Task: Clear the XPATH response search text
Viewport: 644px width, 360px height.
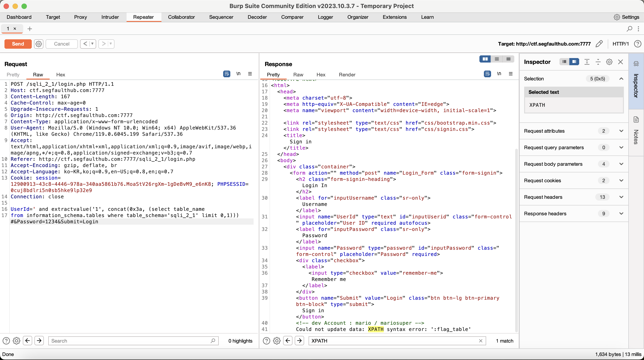Action: coord(481,341)
